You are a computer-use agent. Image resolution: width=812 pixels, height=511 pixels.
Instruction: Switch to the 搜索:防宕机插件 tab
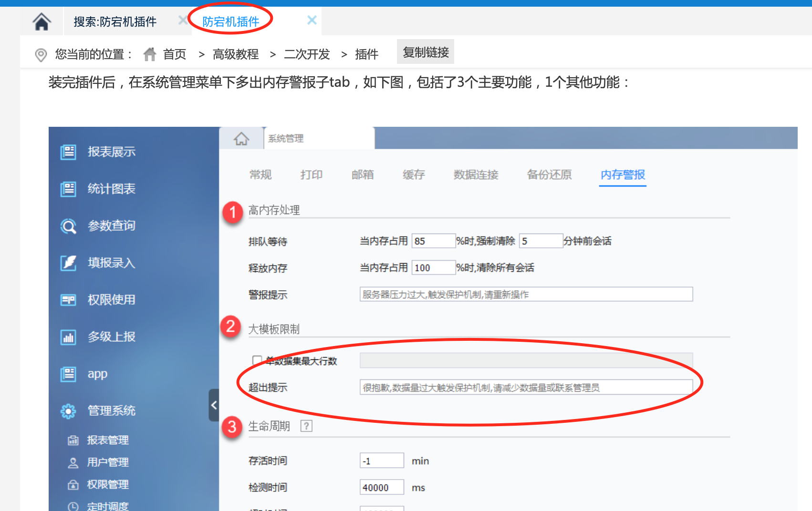click(x=115, y=21)
